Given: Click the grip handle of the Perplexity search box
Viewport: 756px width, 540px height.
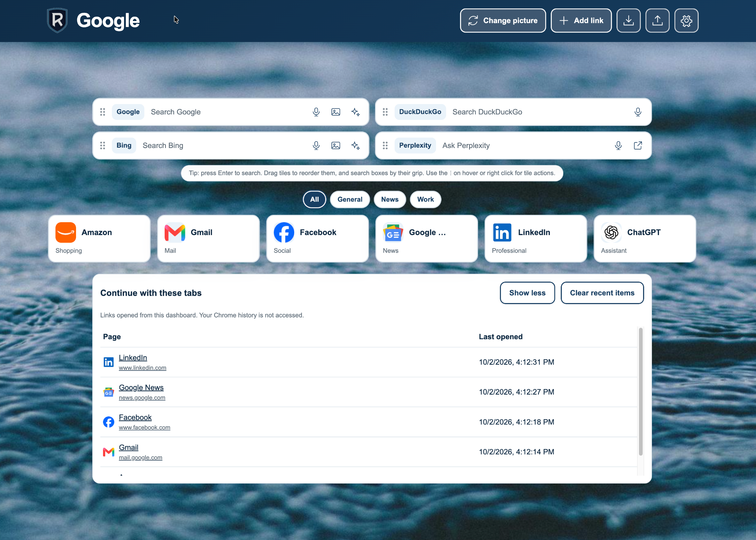Looking at the screenshot, I should pos(385,145).
